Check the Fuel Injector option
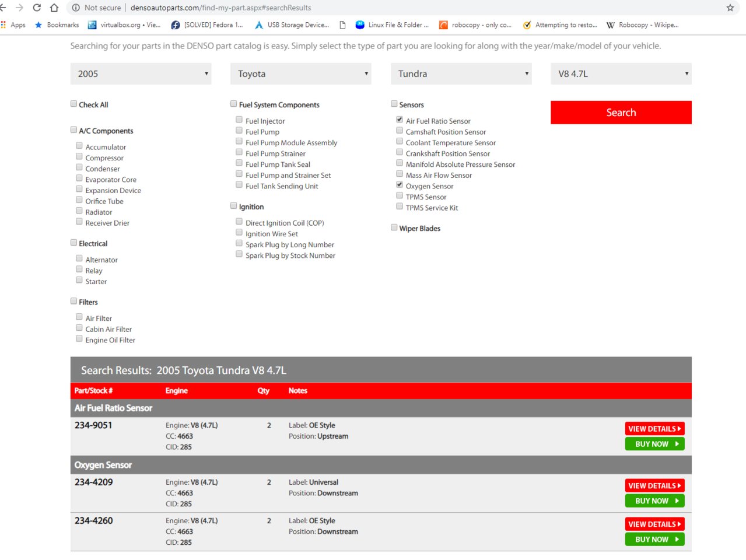 tap(239, 120)
